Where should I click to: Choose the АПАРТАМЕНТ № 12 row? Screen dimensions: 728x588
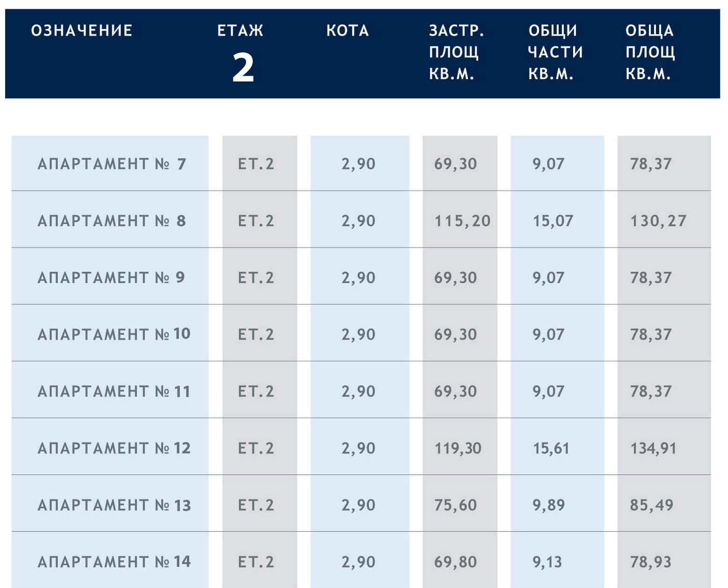point(114,448)
